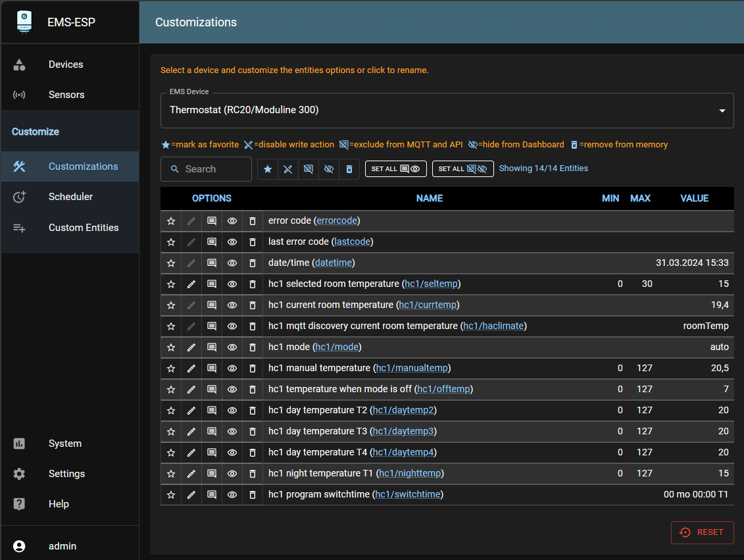Open Scheduler in the sidebar
The height and width of the screenshot is (560, 744).
[70, 197]
